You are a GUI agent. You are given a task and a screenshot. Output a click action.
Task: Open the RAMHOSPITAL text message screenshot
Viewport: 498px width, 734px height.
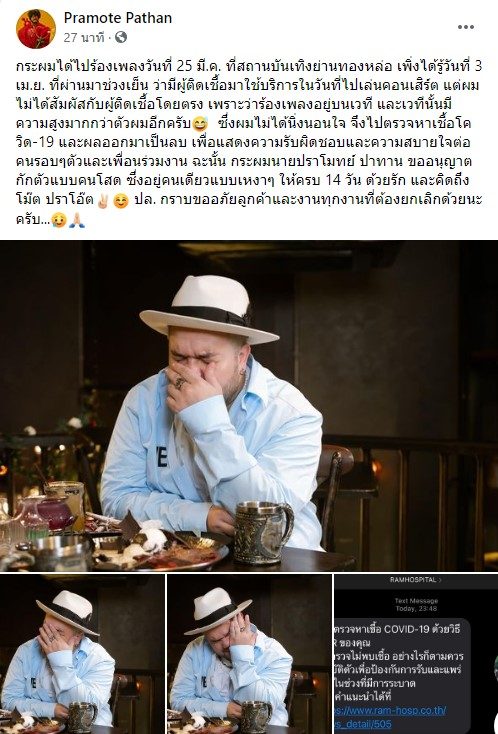416,654
